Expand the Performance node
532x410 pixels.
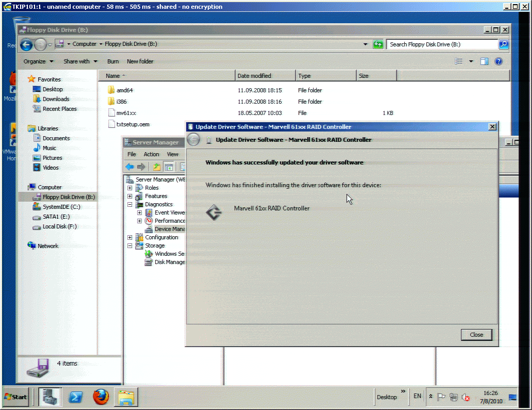140,221
